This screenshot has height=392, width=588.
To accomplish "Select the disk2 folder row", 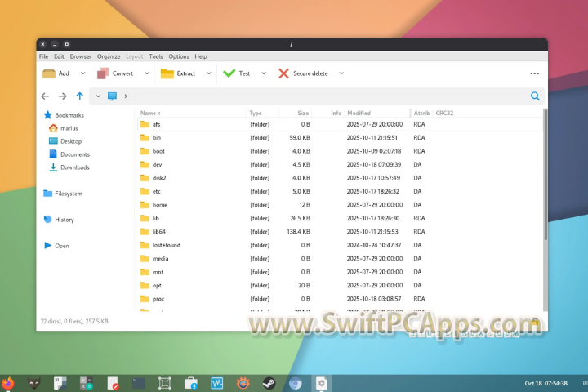I will tap(340, 178).
